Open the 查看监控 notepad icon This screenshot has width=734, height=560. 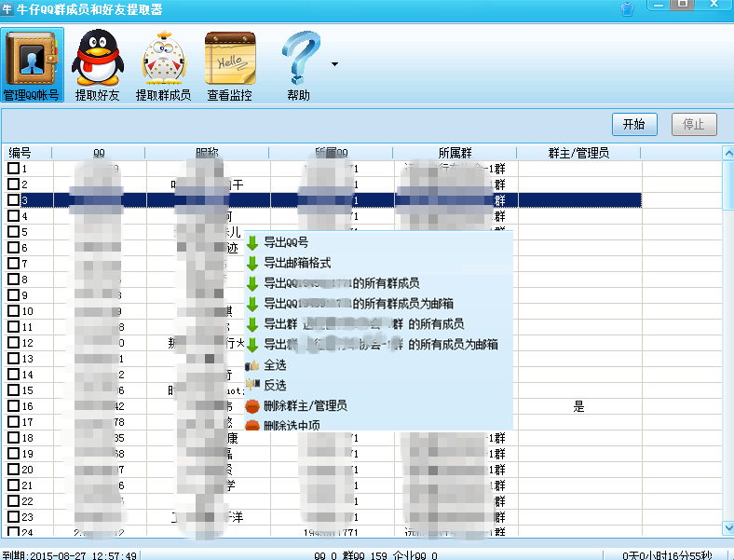click(x=229, y=58)
